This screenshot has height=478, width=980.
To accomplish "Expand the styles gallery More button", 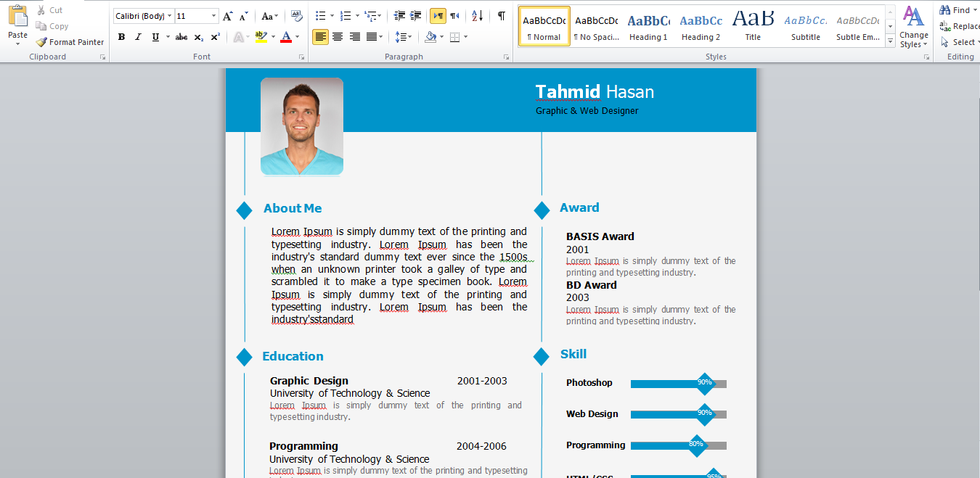I will pyautogui.click(x=891, y=42).
